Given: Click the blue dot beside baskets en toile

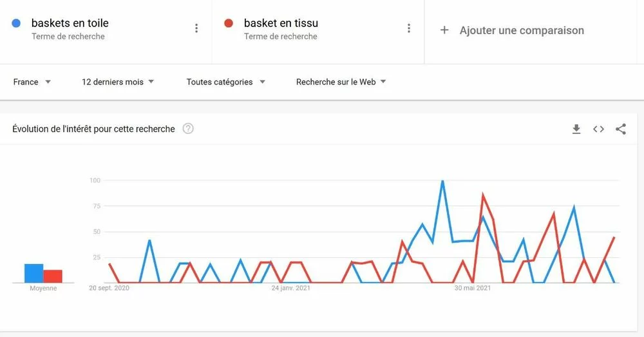Looking at the screenshot, I should [x=17, y=23].
